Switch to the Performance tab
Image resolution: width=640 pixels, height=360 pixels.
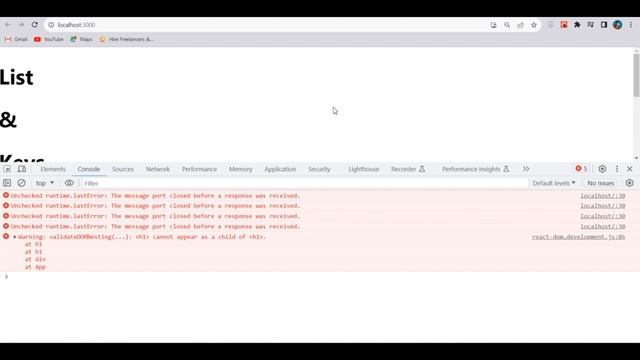[199, 169]
